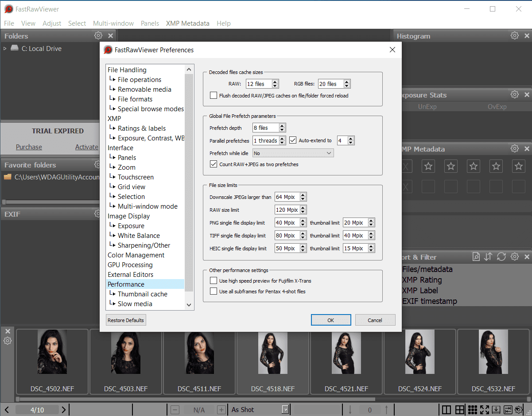Open program settings gear in bottom bar
The height and width of the screenshot is (416, 532).
(x=520, y=410)
